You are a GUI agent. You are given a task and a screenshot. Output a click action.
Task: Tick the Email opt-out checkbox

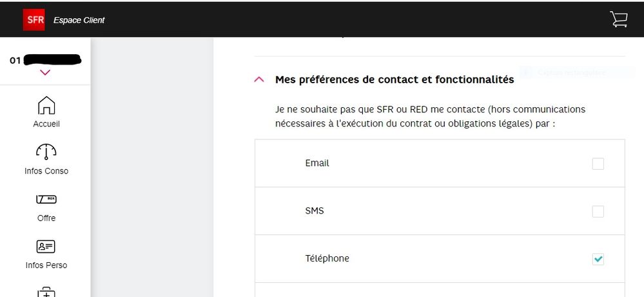598,164
